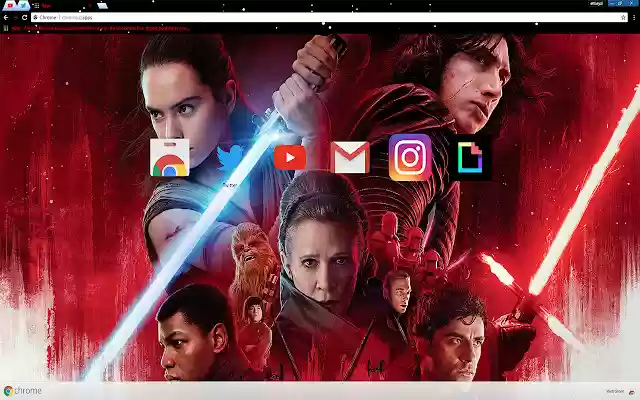Image resolution: width=640 pixels, height=400 pixels.
Task: Switch to the pinned YouTube tab
Action: [x=10, y=6]
